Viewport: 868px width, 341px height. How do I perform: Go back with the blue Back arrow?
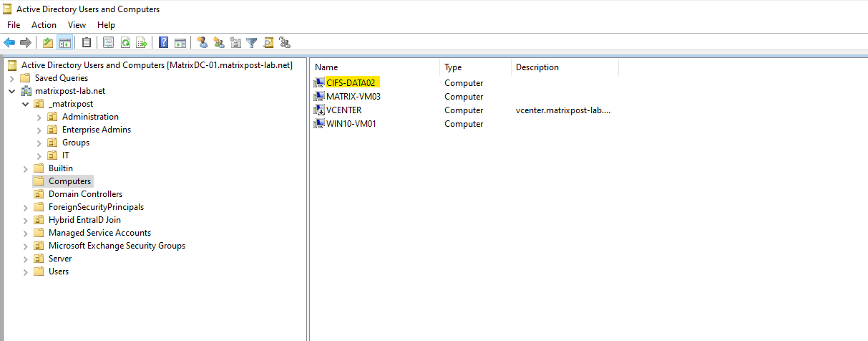9,43
